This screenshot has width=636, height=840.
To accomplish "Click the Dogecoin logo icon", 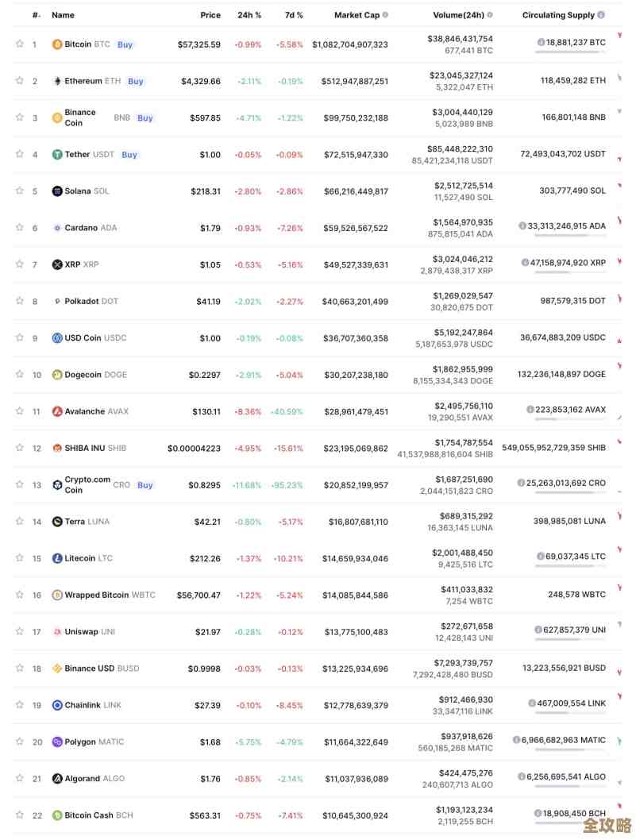I will click(57, 375).
